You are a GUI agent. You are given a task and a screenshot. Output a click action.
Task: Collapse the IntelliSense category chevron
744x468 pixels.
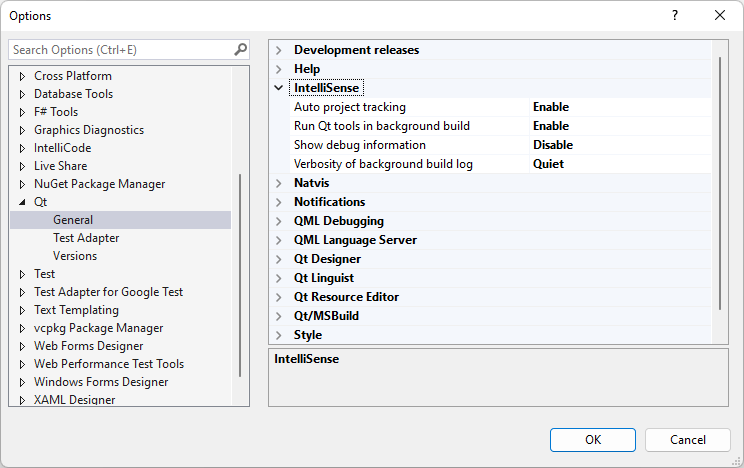[279, 88]
